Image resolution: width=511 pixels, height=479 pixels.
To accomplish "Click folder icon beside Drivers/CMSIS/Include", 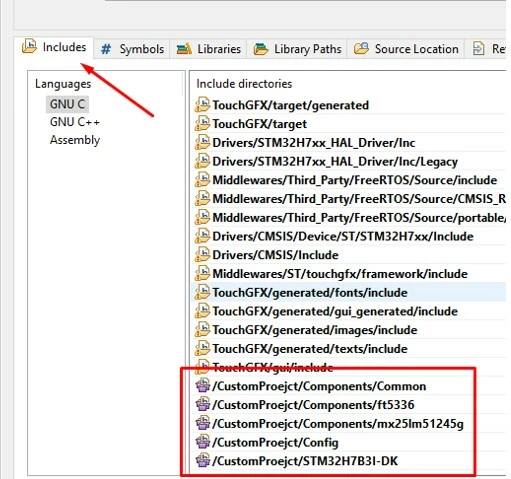I will 202,254.
